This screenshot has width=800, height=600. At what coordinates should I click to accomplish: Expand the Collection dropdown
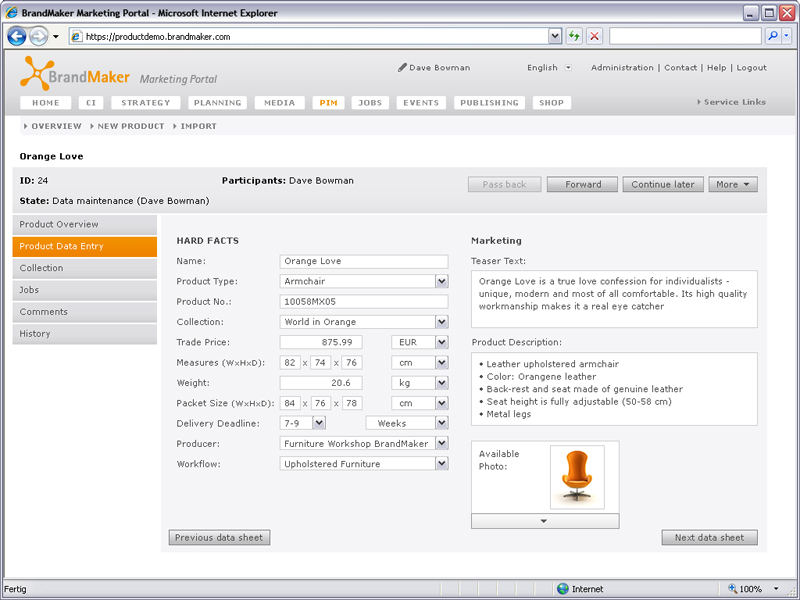[x=442, y=322]
